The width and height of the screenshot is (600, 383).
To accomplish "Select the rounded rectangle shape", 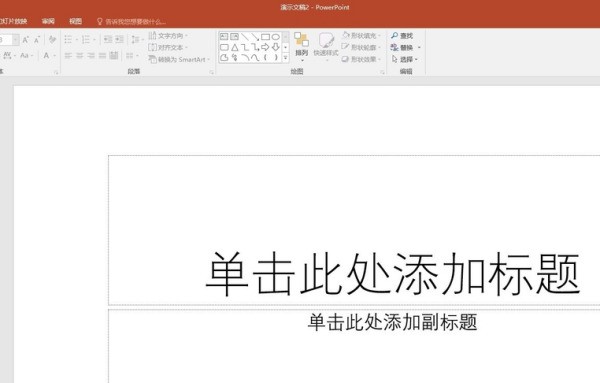I will tap(224, 47).
